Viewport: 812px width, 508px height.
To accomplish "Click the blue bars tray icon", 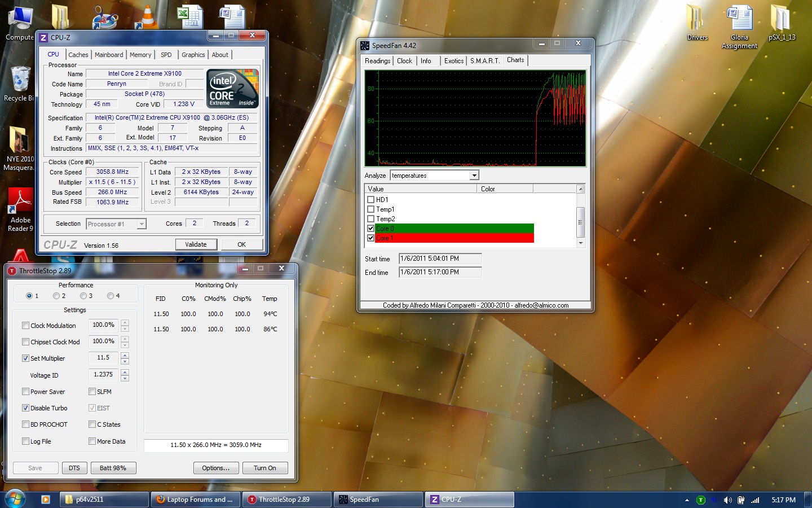I will coord(714,500).
